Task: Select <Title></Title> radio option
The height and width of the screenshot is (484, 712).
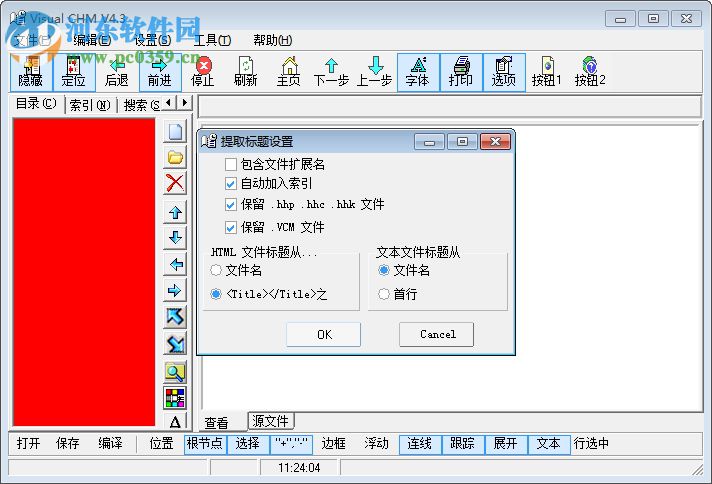Action: (216, 294)
